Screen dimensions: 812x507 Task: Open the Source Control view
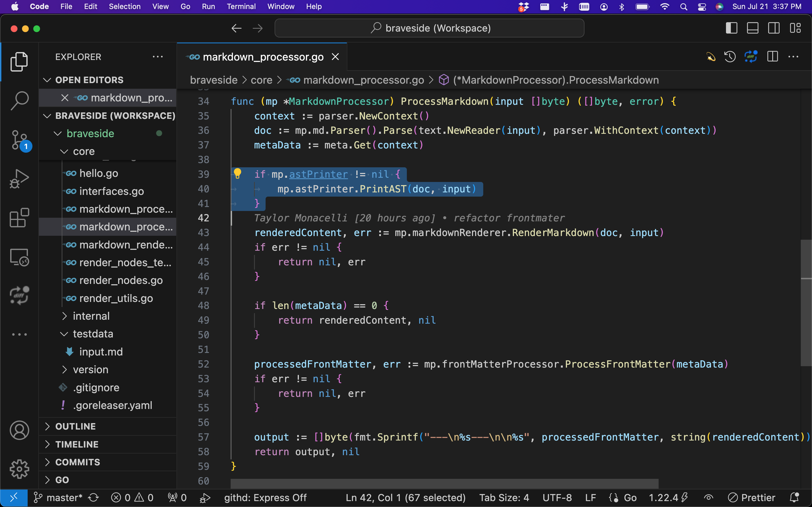[x=19, y=139]
